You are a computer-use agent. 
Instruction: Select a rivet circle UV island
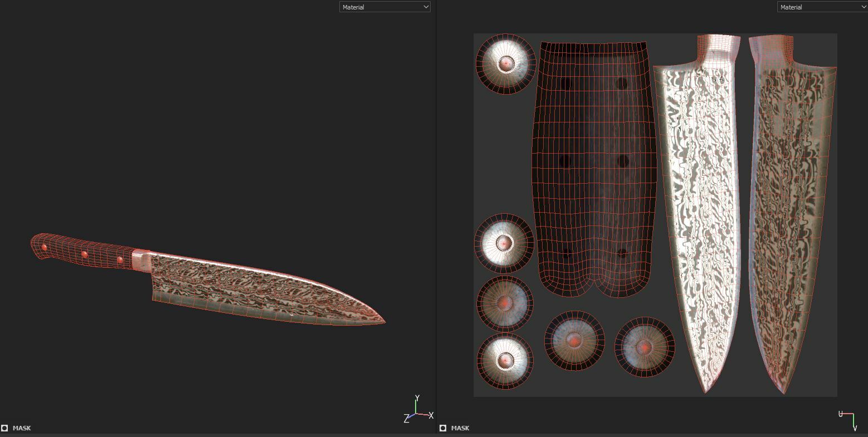pos(505,64)
